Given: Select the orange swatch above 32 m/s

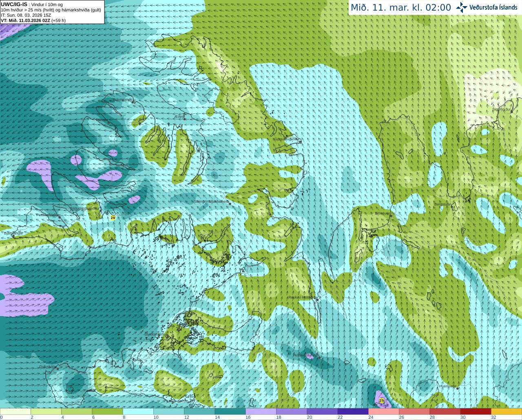Looking at the screenshot, I should point(507,411).
